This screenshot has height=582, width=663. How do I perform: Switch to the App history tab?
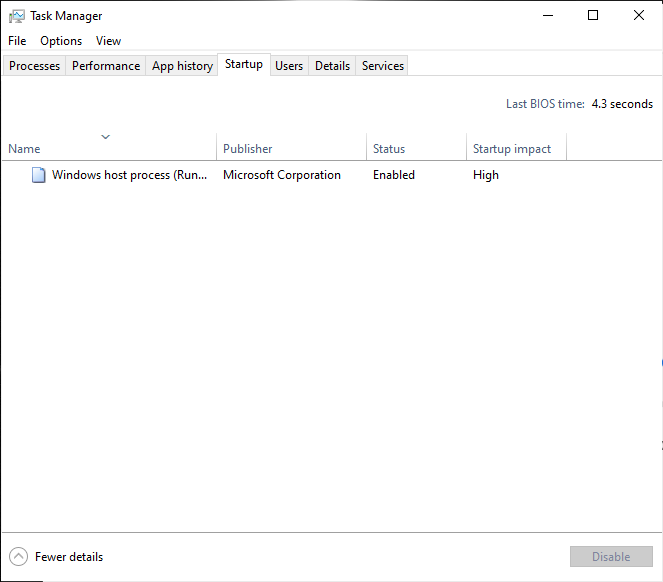tap(182, 66)
